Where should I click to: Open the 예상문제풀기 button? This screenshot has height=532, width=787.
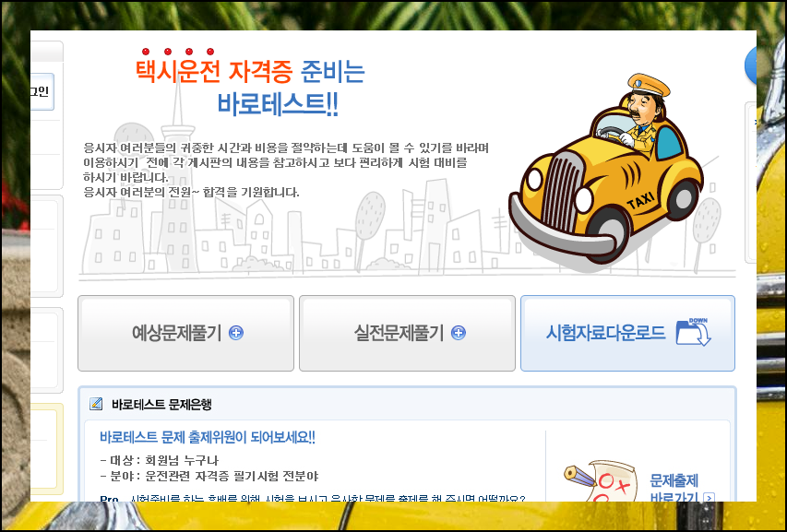[x=185, y=334]
